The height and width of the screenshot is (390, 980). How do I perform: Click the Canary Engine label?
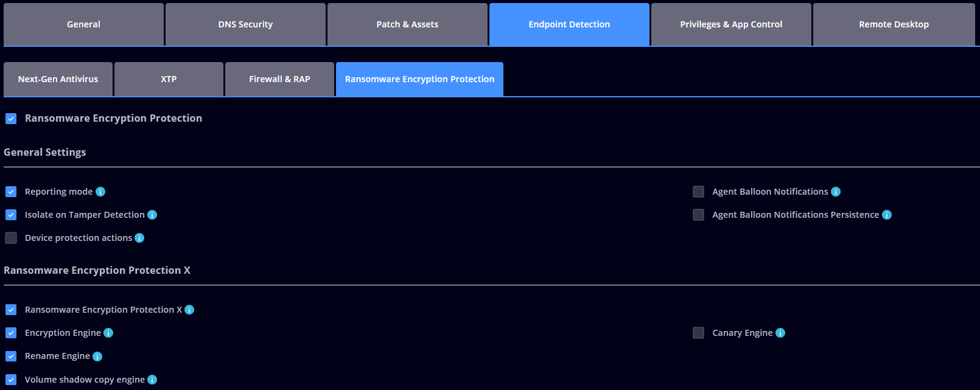[742, 333]
